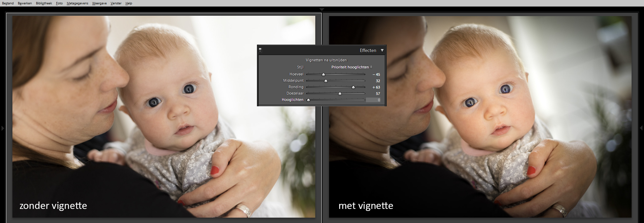Open the Bewerken menu
Screen dimensions: 644x223
25,3
